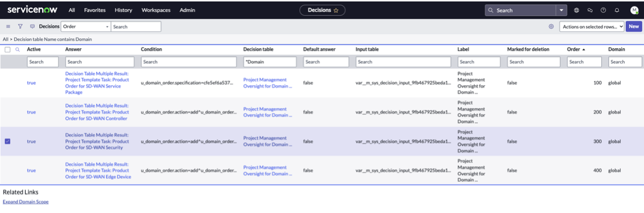
Task: Sort by the Default answer column header
Action: 320,49
